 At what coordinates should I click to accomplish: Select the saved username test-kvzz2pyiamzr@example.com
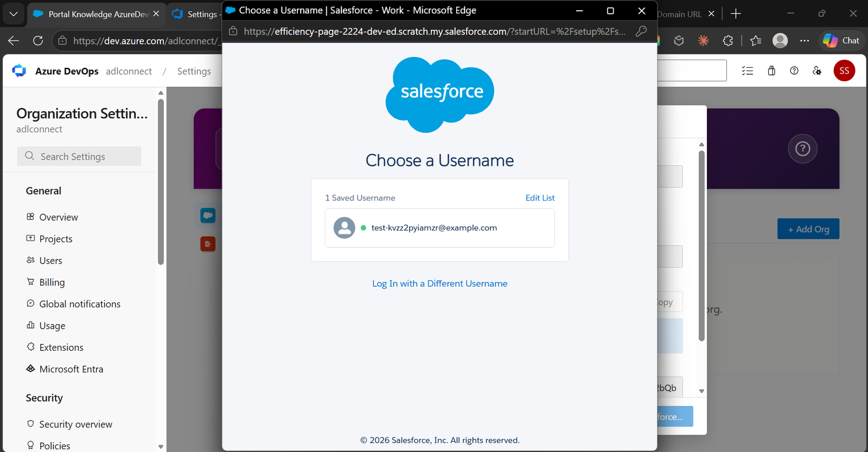pyautogui.click(x=439, y=228)
